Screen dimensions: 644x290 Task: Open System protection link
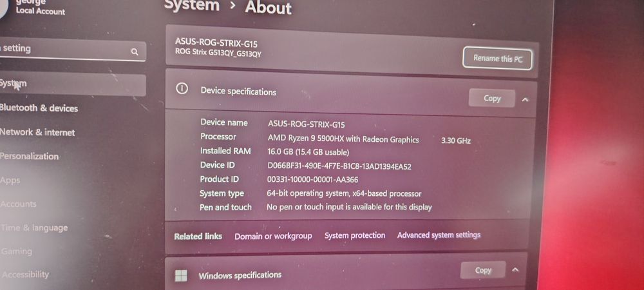click(355, 235)
